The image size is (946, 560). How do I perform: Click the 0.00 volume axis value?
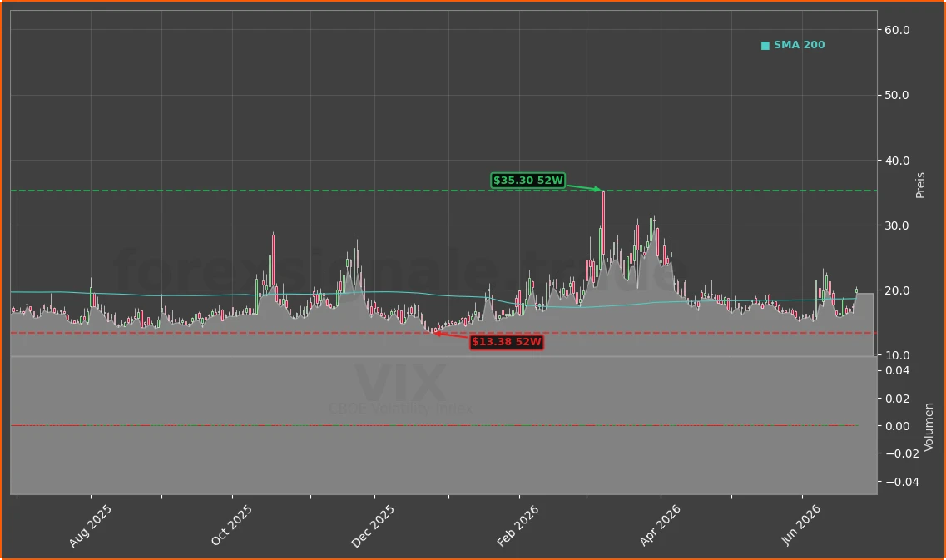(897, 426)
